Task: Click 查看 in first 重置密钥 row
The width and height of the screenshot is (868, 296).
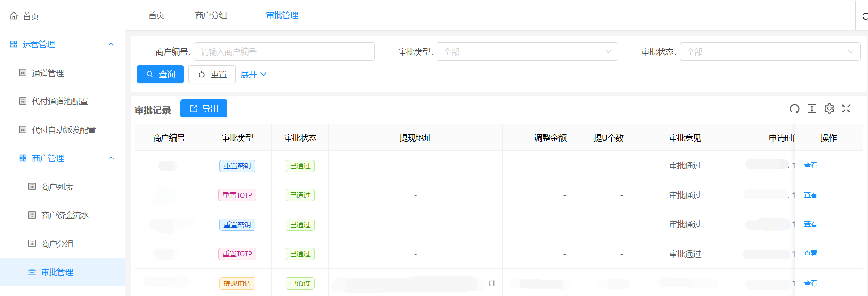Action: pos(810,165)
